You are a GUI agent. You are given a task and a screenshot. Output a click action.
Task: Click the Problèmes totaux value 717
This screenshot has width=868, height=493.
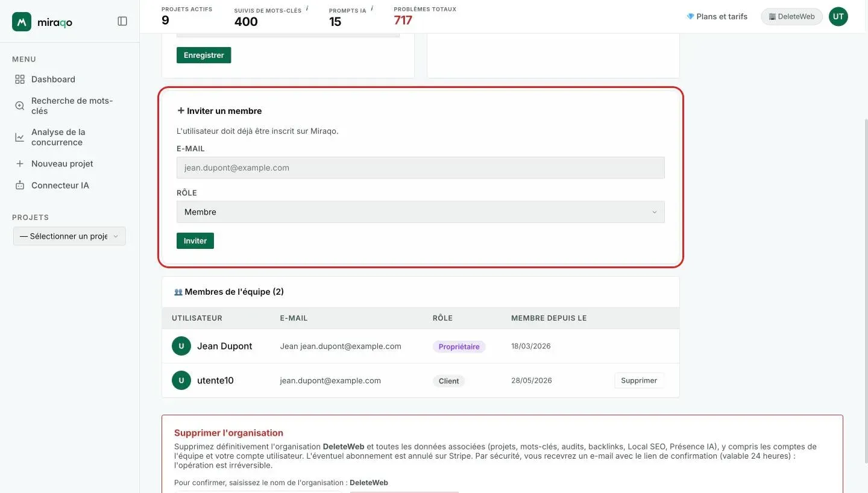[x=403, y=20]
